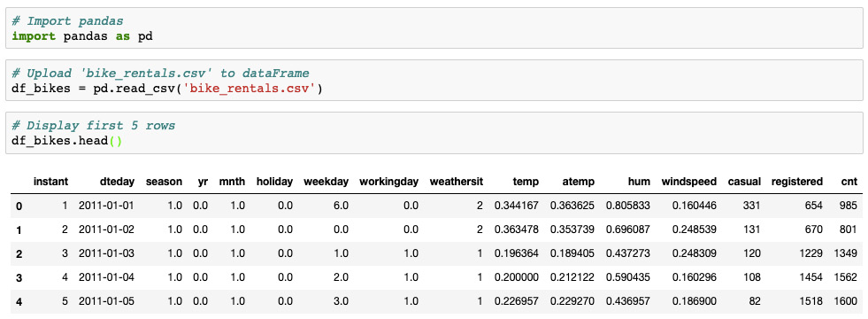Click the 'dteday' column header
This screenshot has height=319, width=868.
(117, 182)
